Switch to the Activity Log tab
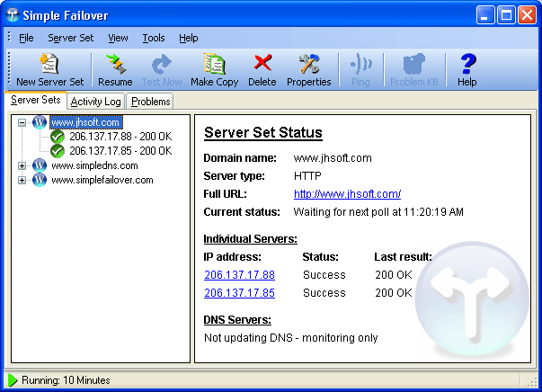 click(x=96, y=102)
